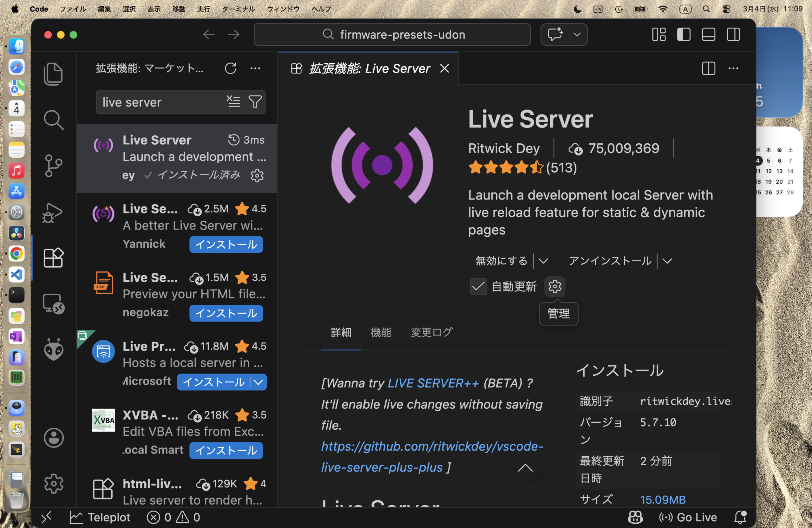This screenshot has width=812, height=528.
Task: Expand Live Preview install options dropdown
Action: click(x=258, y=382)
